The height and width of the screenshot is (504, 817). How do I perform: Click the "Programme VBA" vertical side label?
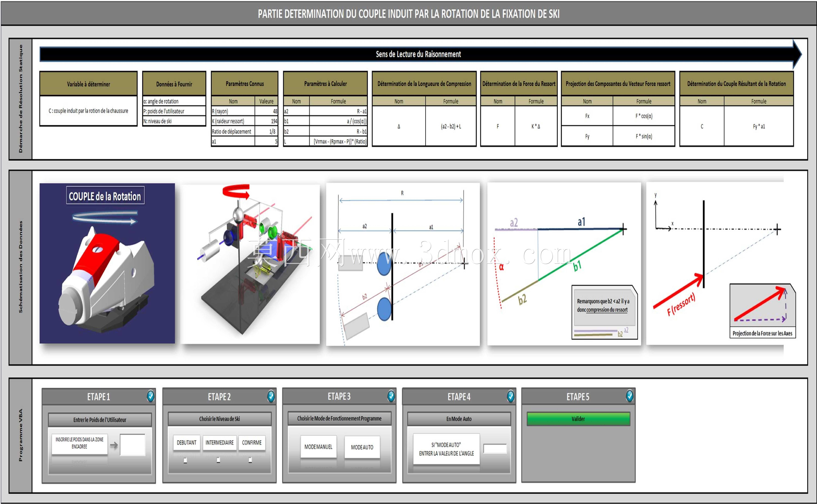coord(21,435)
